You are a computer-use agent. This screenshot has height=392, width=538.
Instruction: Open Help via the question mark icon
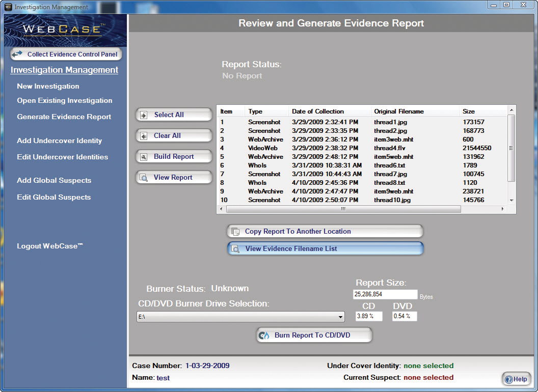(x=509, y=379)
